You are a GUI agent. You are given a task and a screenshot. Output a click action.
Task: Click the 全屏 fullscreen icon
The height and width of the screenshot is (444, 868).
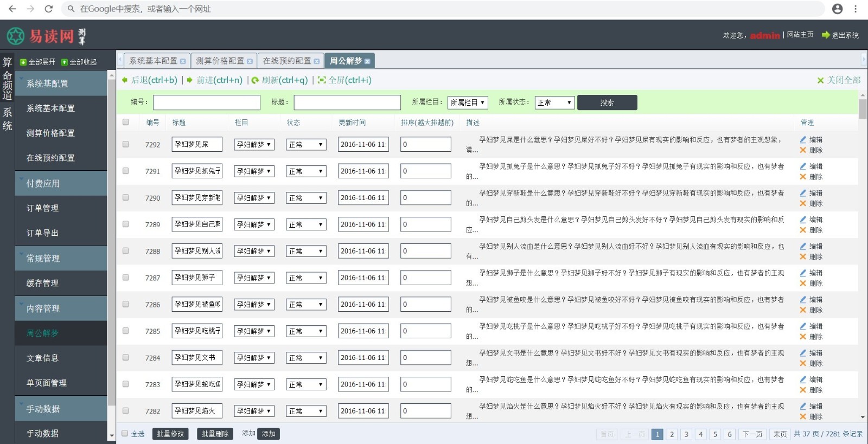322,80
